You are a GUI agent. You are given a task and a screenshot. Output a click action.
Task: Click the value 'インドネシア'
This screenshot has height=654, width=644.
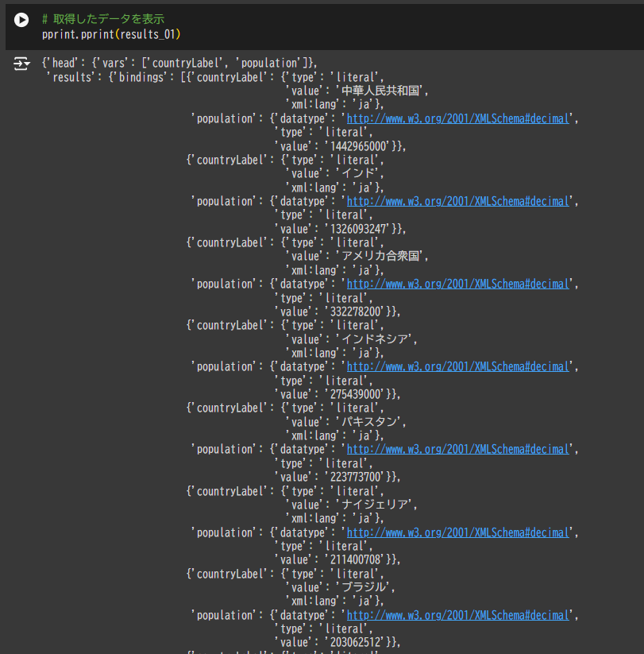pyautogui.click(x=375, y=339)
